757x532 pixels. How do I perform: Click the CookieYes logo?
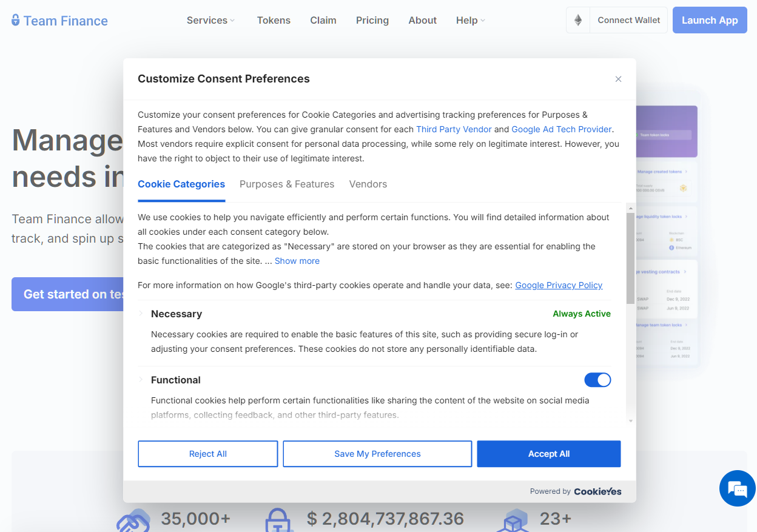(x=597, y=491)
